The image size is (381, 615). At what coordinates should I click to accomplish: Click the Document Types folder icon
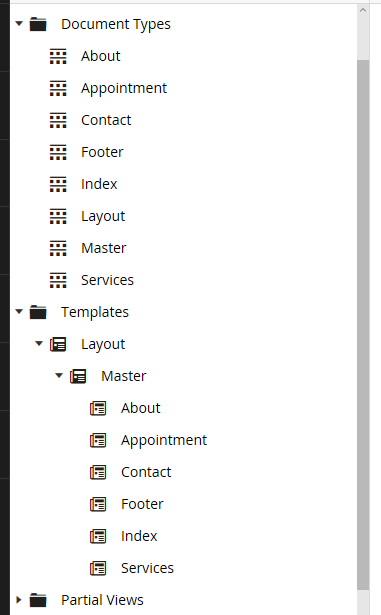point(38,24)
